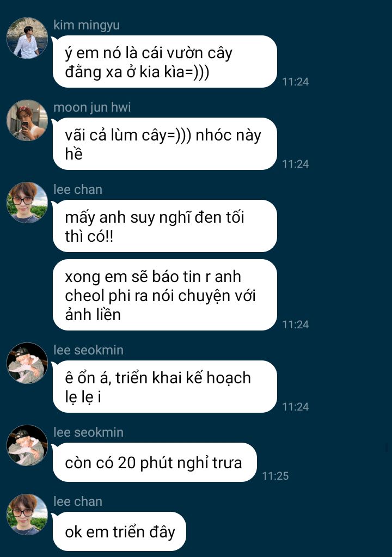Image resolution: width=392 pixels, height=557 pixels.
Task: Tap the 'mấy anh suy nghĩ đen tối' bubble
Action: 165,226
